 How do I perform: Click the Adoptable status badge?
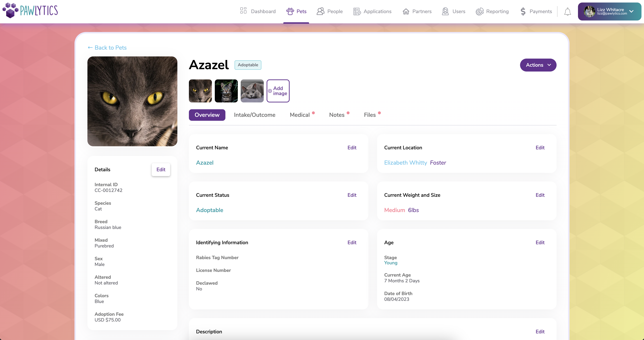(x=248, y=65)
